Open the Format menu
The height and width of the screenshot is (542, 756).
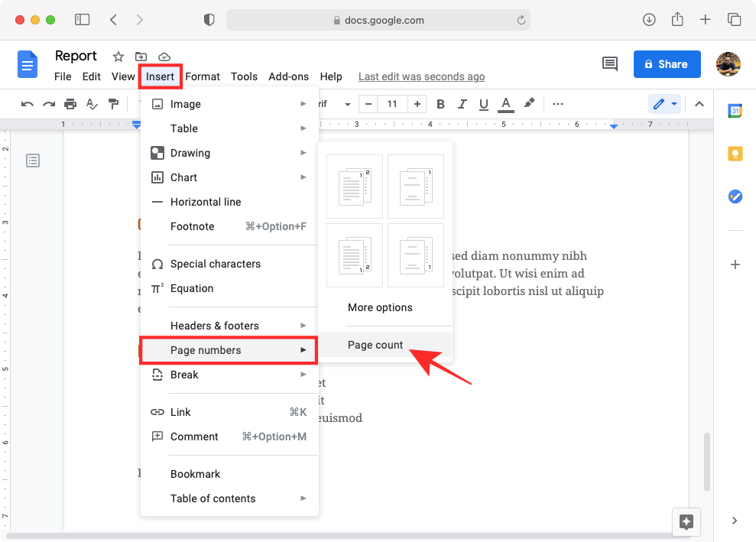pyautogui.click(x=202, y=76)
